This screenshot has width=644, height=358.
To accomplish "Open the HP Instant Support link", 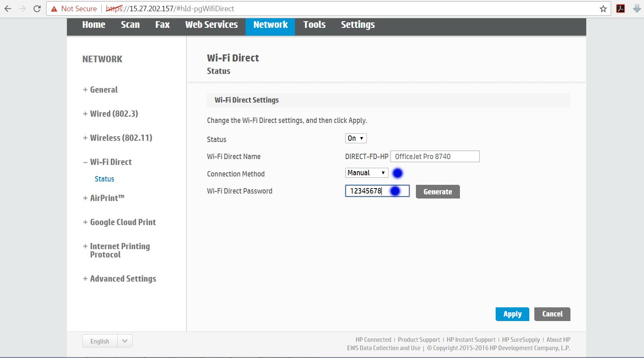I will point(471,340).
